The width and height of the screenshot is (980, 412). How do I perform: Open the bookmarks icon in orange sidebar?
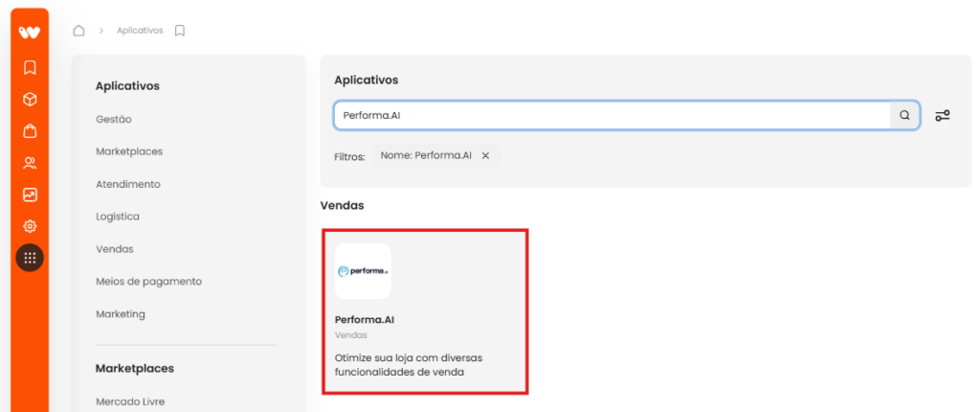pyautogui.click(x=30, y=68)
